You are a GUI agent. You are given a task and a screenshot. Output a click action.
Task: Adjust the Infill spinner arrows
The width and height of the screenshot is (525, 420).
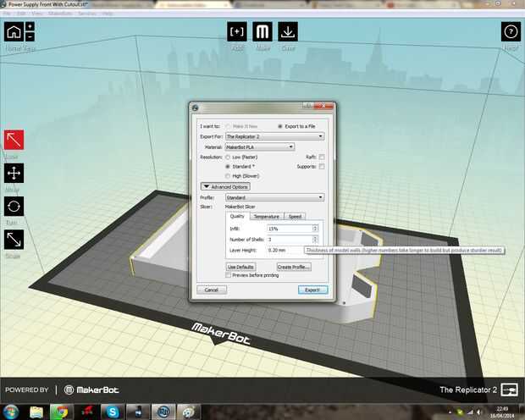click(x=315, y=229)
